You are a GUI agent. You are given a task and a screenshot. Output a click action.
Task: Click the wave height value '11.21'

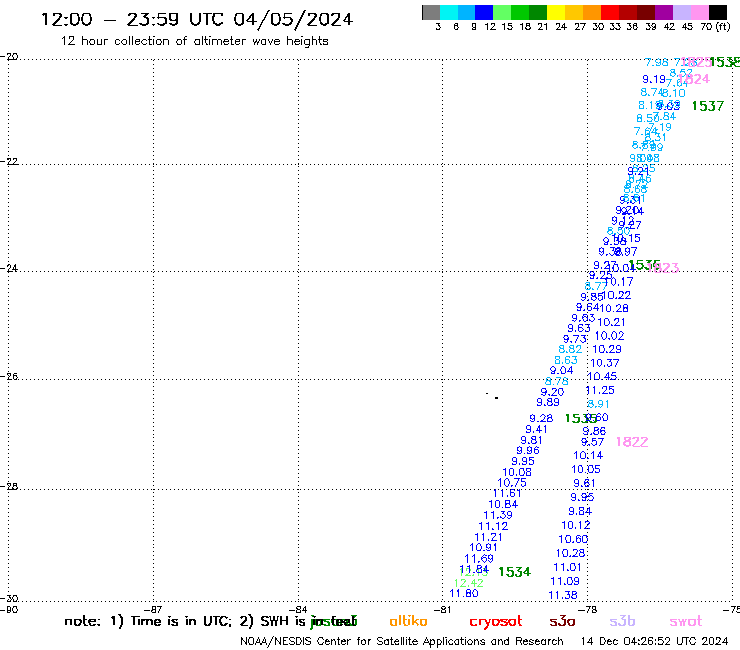(x=488, y=537)
